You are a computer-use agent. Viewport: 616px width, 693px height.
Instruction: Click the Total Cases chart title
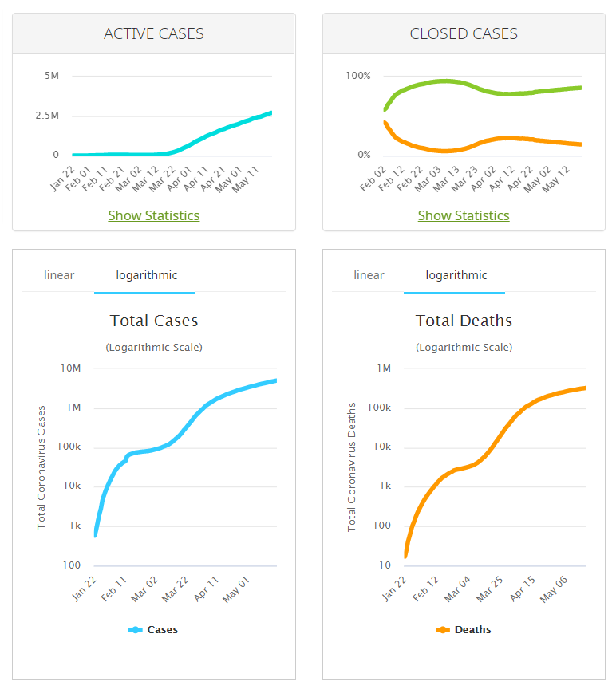coord(154,321)
